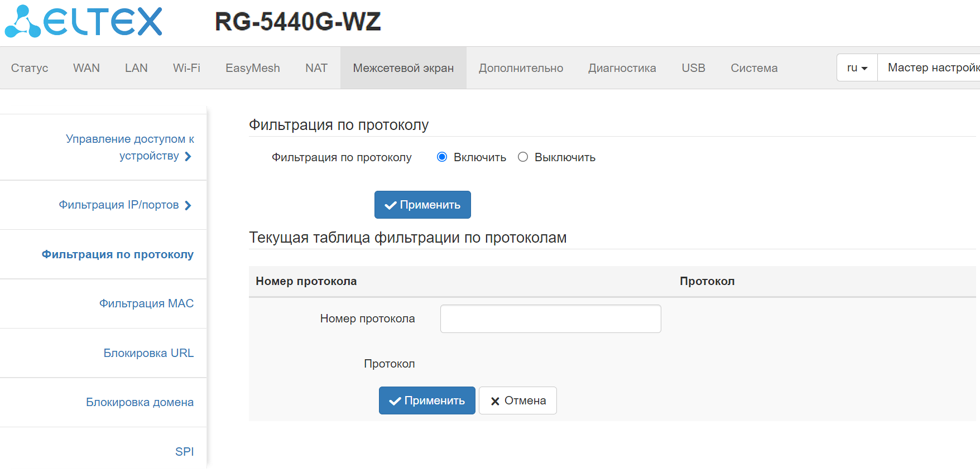Open the SPI sidebar link

tap(184, 452)
